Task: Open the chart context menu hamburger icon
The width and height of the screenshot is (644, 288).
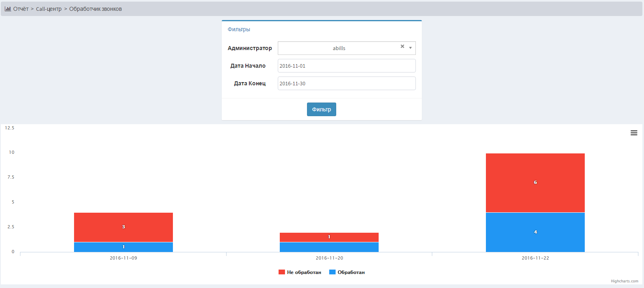Action: [x=634, y=133]
